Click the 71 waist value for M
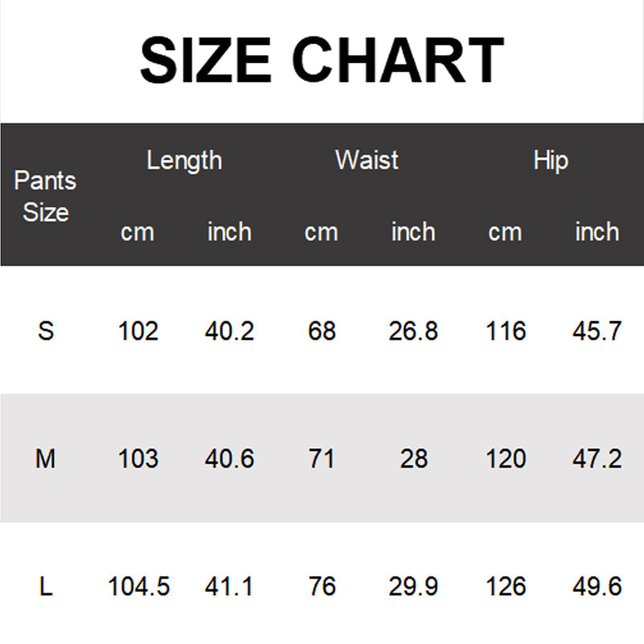The image size is (644, 644). [x=321, y=458]
